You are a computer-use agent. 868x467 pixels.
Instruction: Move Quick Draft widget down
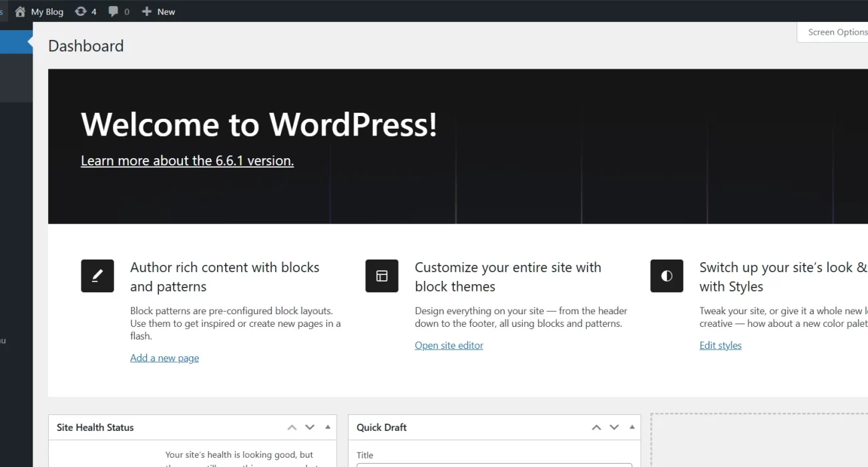coord(614,428)
